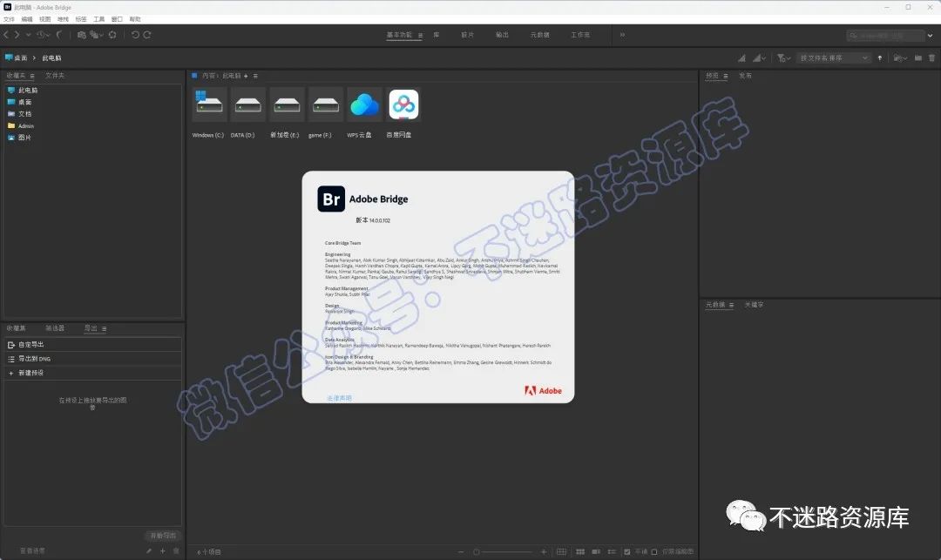Click the edit preset pencil icon
This screenshot has width=941, height=560.
point(149,551)
